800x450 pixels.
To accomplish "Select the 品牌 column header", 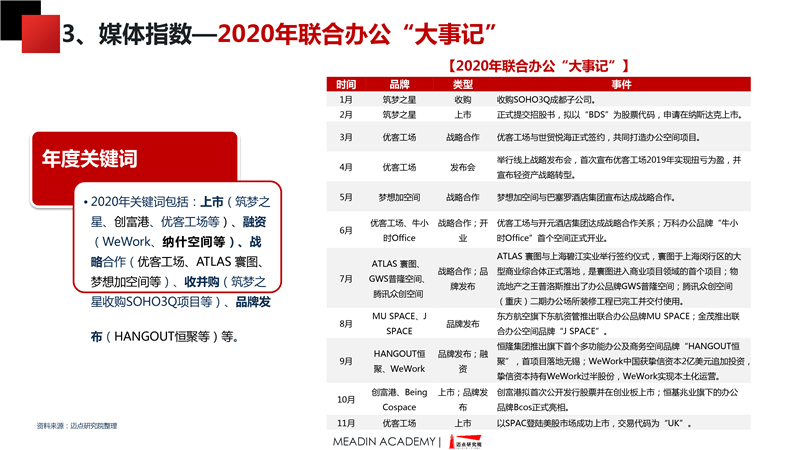I will pos(399,84).
